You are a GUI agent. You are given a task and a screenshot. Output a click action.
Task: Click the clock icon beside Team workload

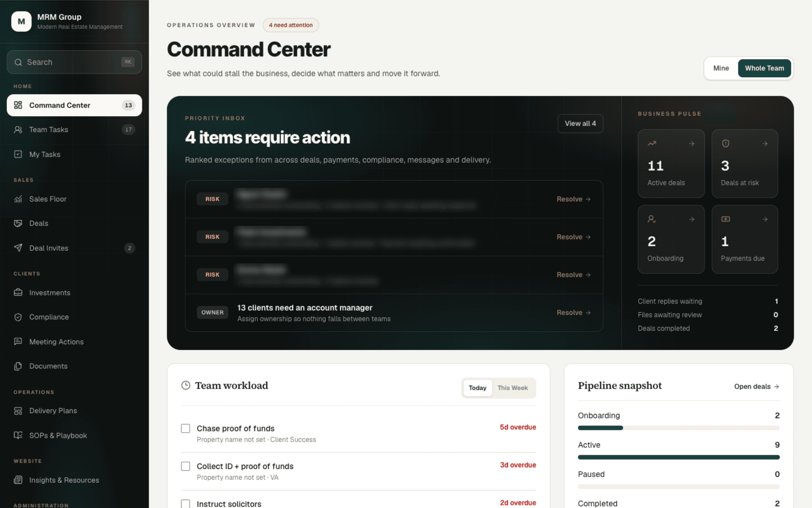(186, 385)
